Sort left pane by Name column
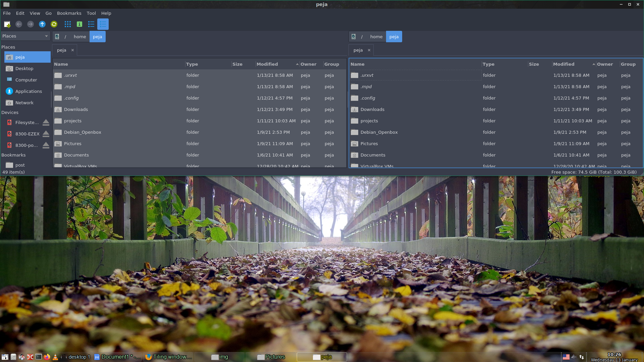The image size is (644, 362). (x=119, y=64)
